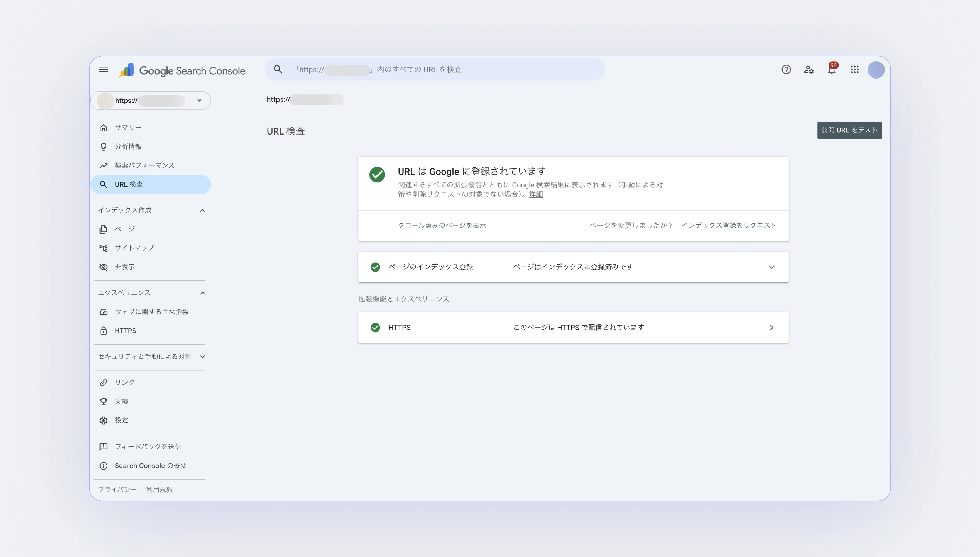The image size is (980, 557).
Task: Click the crossed-eye icon beside 非表示
Action: (103, 267)
